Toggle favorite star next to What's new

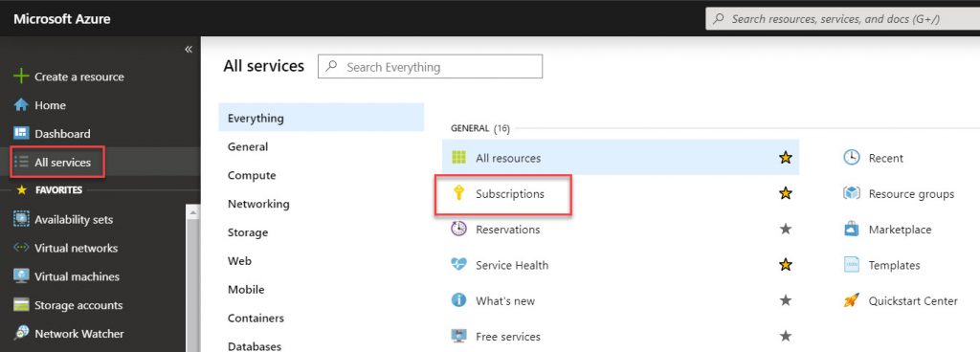(x=786, y=300)
